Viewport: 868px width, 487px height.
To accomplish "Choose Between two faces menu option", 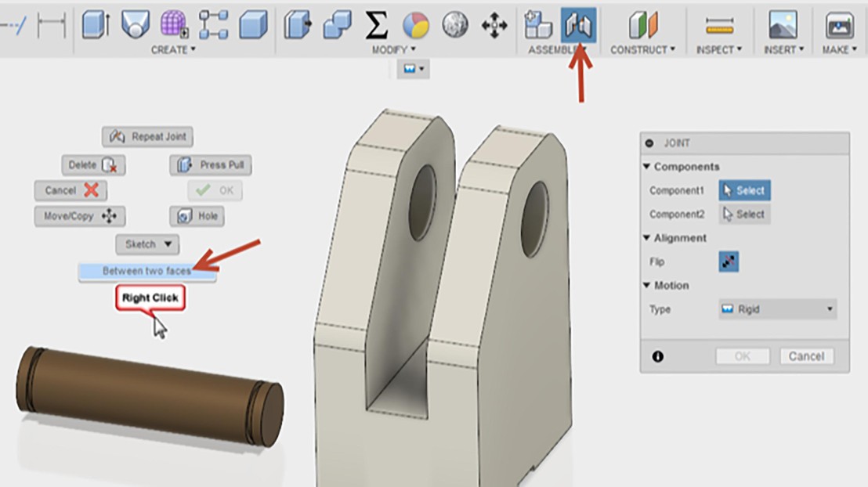I will click(146, 271).
